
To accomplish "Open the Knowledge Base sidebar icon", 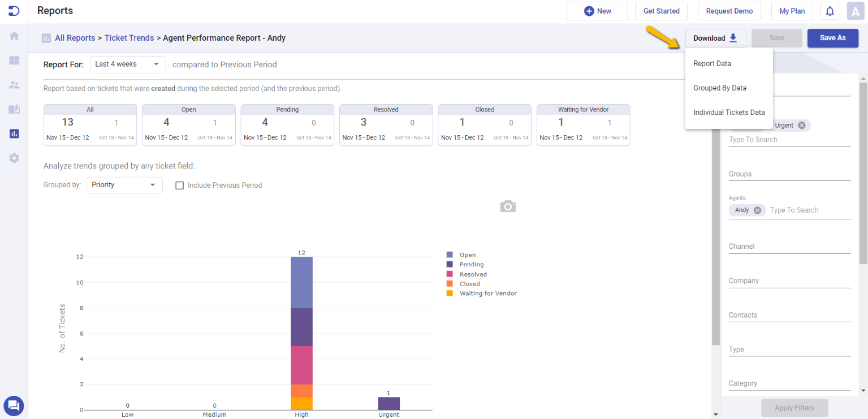I will (x=14, y=109).
